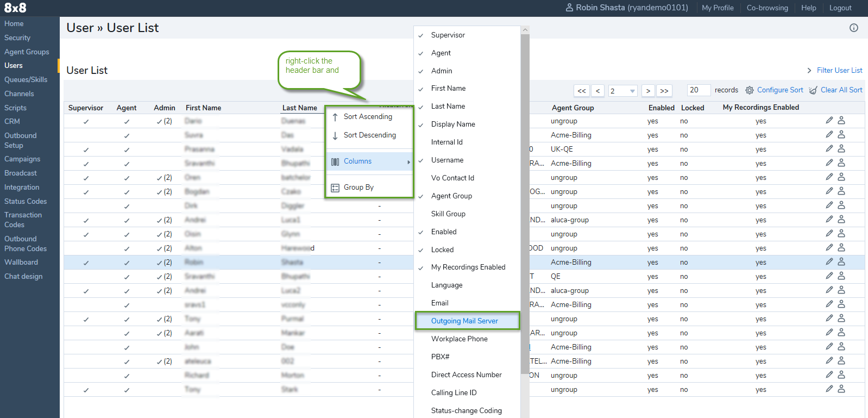Enable the Internal Id column option

click(447, 142)
